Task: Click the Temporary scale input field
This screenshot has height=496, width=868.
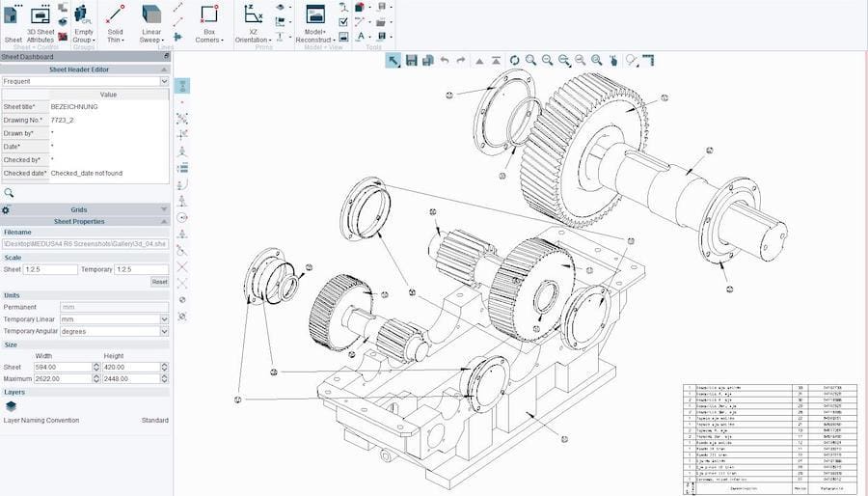Action: (141, 269)
